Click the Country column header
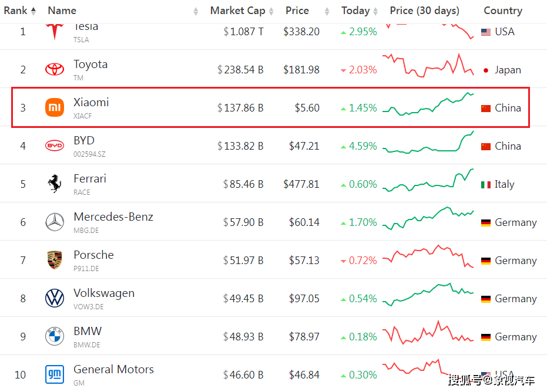This screenshot has width=547, height=392. coord(503,11)
